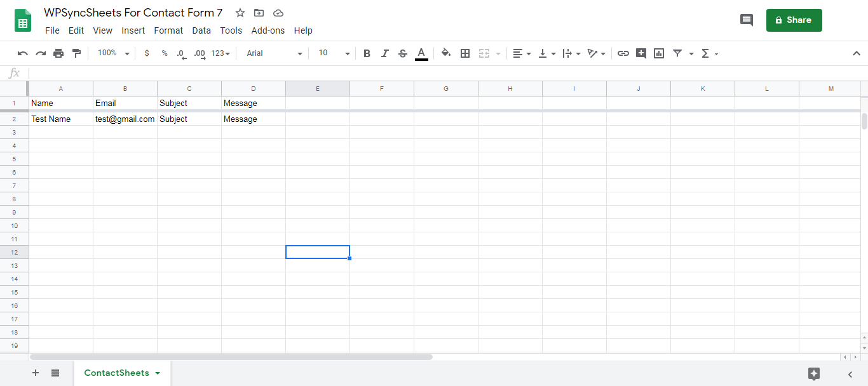This screenshot has width=868, height=386.
Task: Click the Undo arrow icon
Action: coord(23,53)
